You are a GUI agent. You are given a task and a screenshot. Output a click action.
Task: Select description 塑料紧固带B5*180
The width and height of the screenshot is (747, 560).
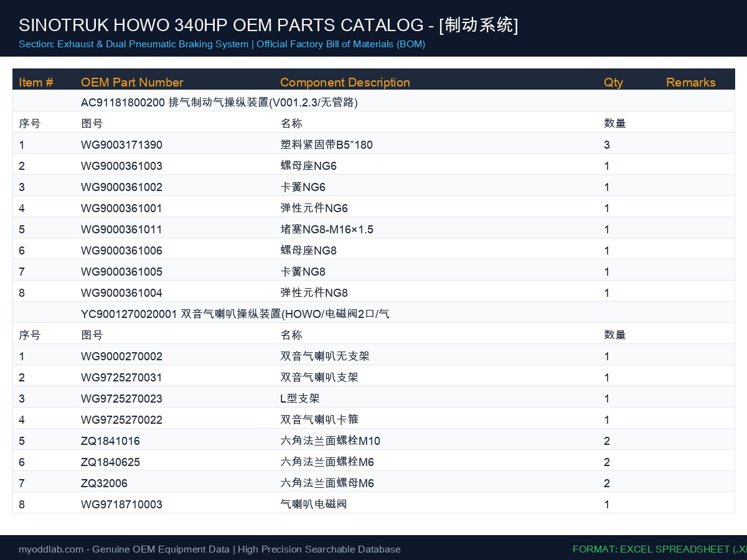coord(326,145)
